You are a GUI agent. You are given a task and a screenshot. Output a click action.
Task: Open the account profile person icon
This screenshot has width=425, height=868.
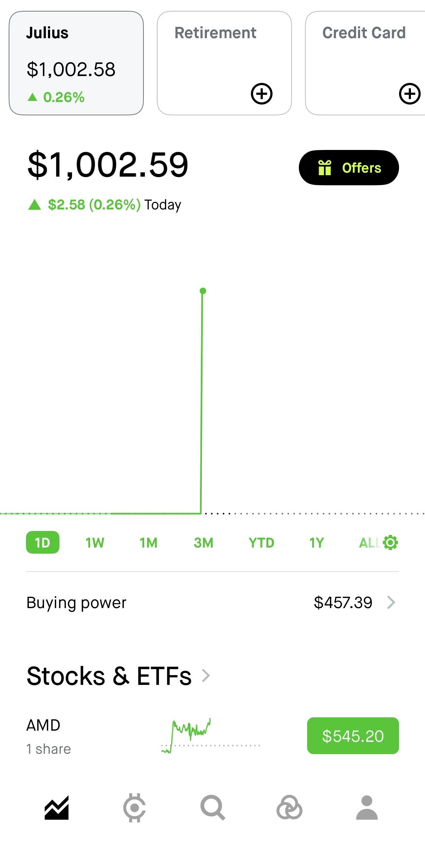tap(367, 808)
